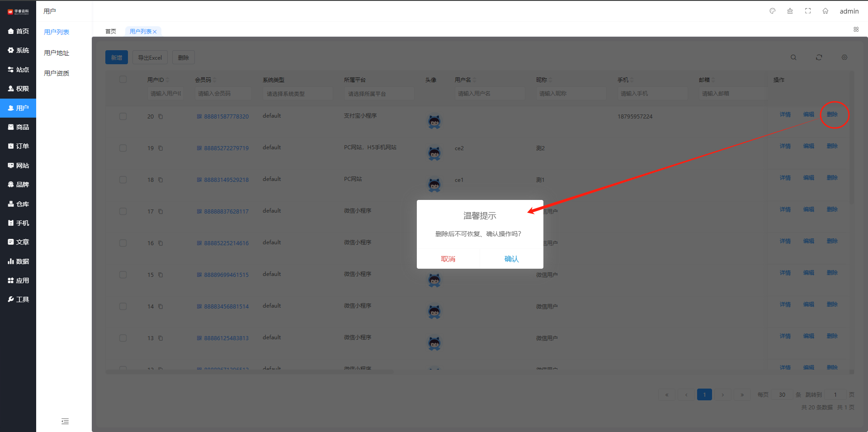Select 用户地址 in the submenu

57,53
